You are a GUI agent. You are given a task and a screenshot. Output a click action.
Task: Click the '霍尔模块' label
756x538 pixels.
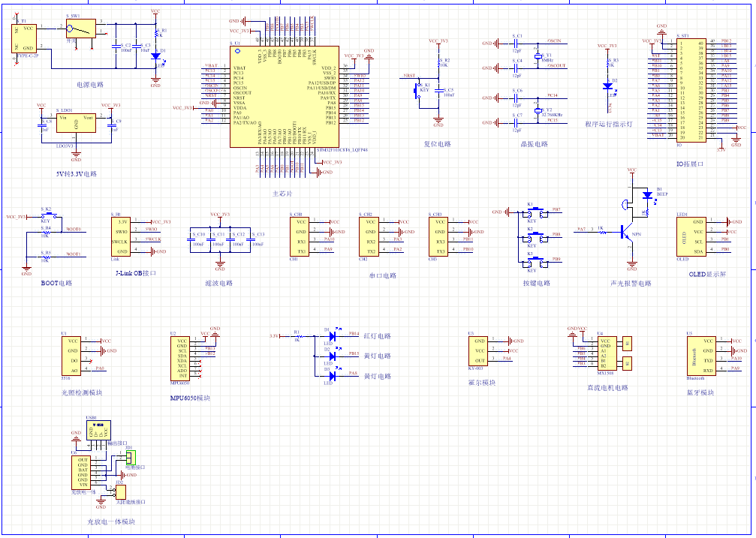coord(482,382)
